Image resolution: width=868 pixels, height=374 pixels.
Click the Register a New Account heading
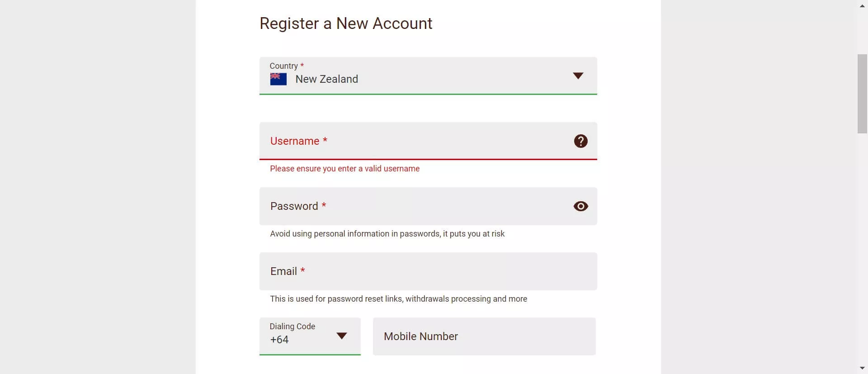pyautogui.click(x=346, y=24)
